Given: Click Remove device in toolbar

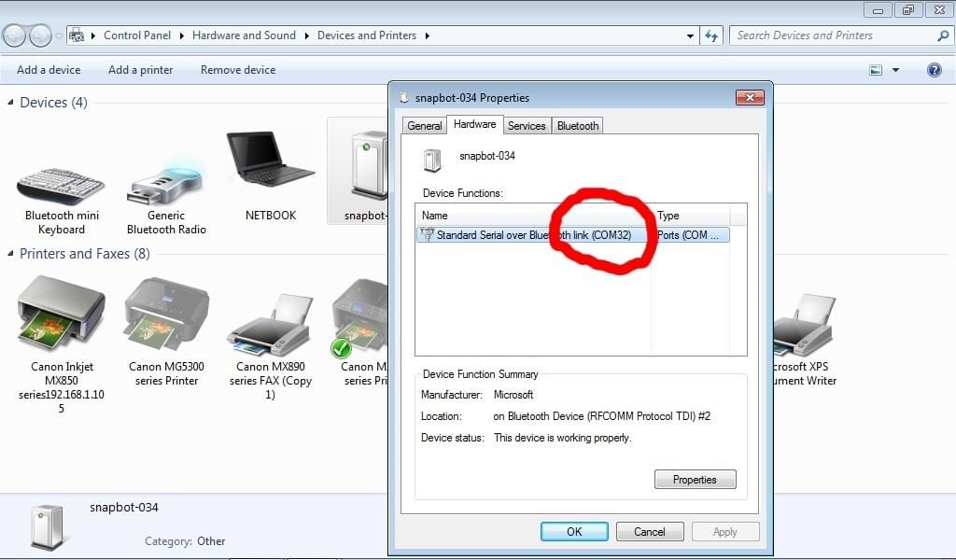Looking at the screenshot, I should (x=238, y=70).
